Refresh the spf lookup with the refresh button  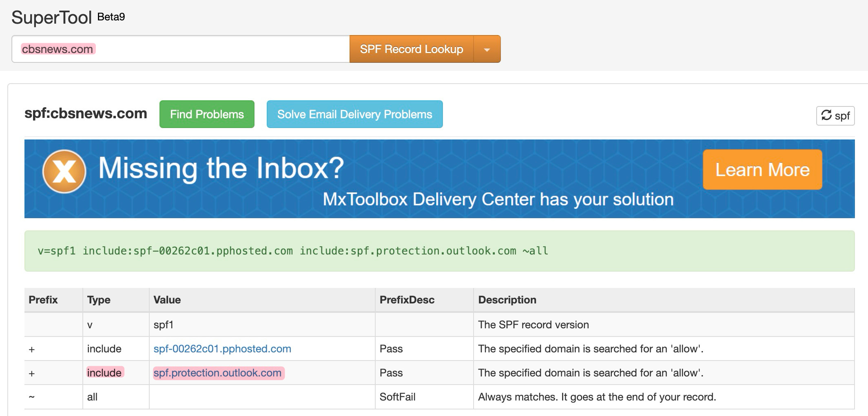(x=835, y=116)
